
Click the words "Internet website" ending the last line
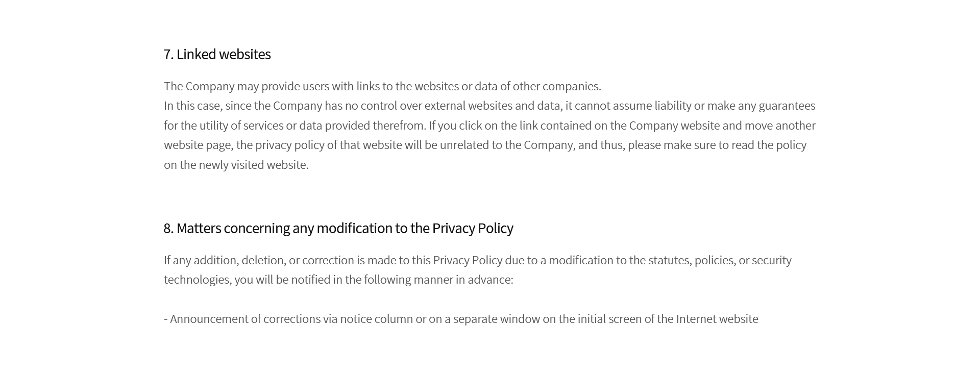click(x=717, y=319)
